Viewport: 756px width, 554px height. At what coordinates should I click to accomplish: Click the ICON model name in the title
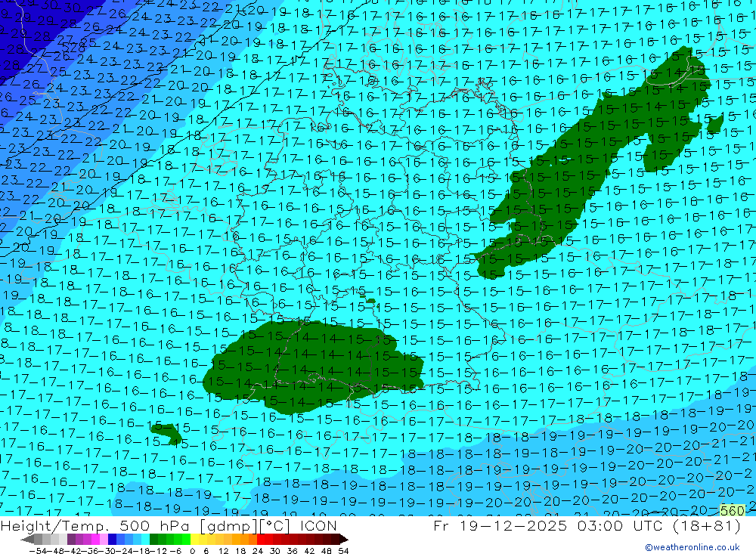319,525
